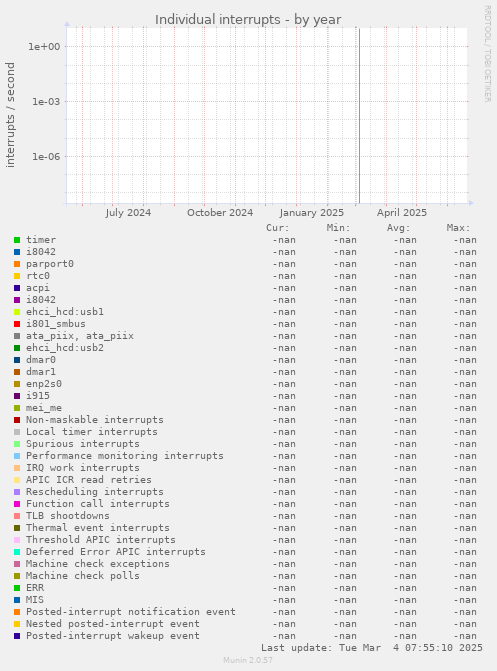The image size is (497, 671).
Task: Click the gray ata_piix legend swatch
Action: [x=17, y=336]
